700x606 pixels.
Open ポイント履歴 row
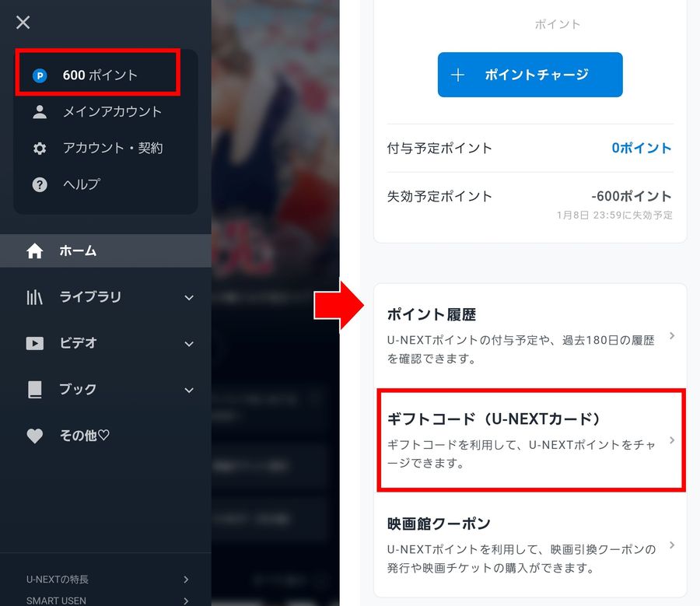(x=530, y=336)
